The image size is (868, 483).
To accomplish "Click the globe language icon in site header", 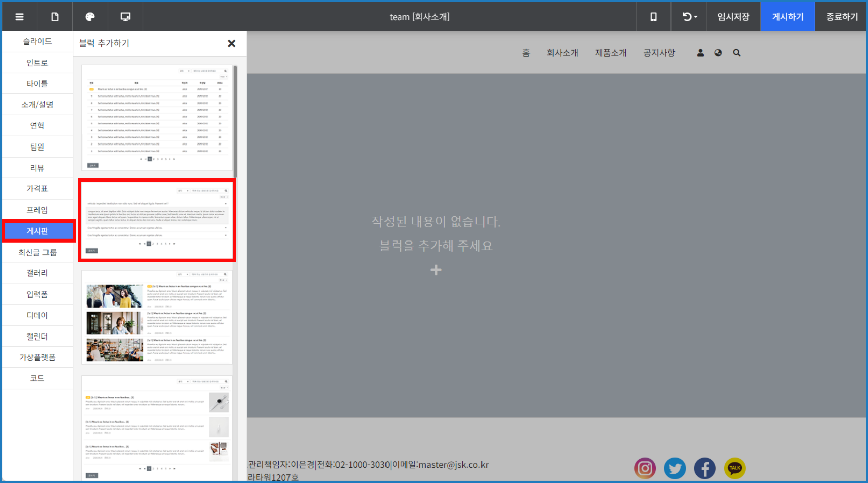I will point(718,53).
